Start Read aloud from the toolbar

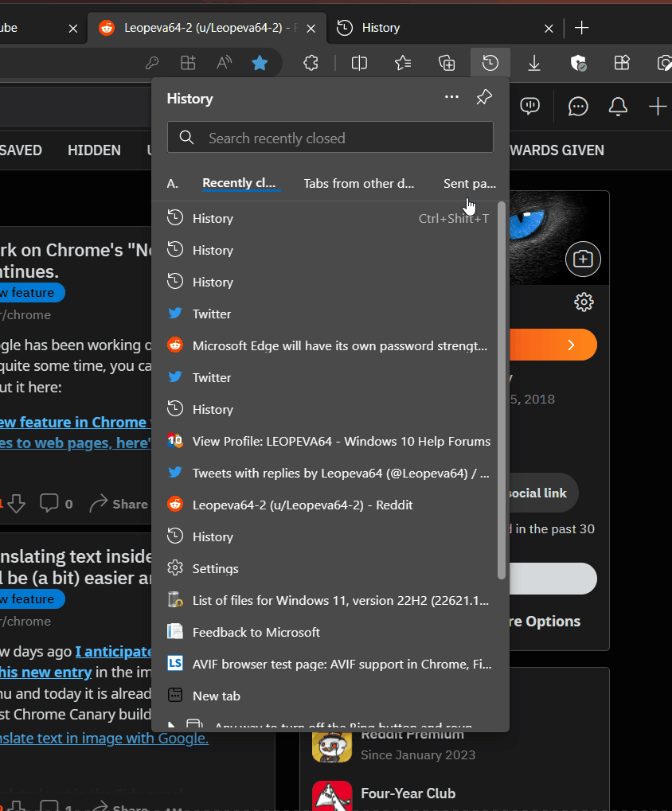[x=223, y=63]
